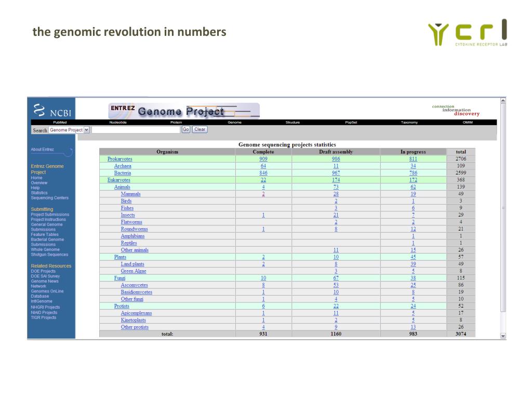Click the About Entrez sidebar link
The height and width of the screenshot is (399, 532).
point(43,149)
